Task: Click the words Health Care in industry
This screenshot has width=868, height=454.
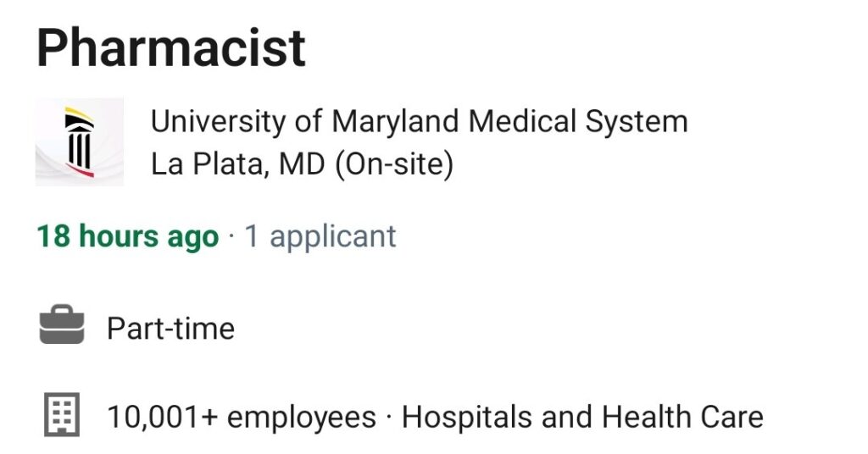Action: click(x=682, y=417)
